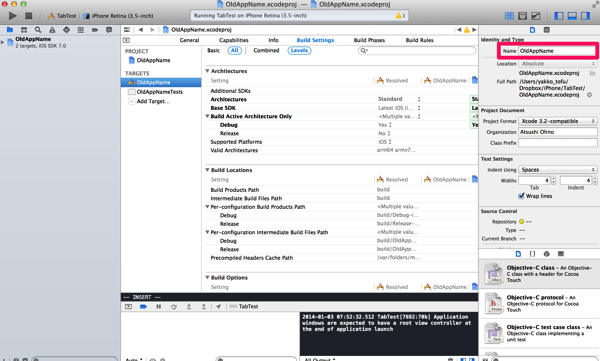Click the activity warning indicator in status bar
The width and height of the screenshot is (600, 361).
(x=401, y=16)
